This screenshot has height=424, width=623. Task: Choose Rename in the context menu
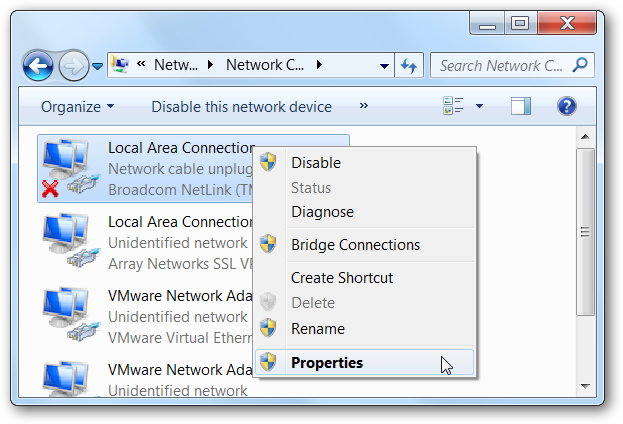[x=365, y=329]
